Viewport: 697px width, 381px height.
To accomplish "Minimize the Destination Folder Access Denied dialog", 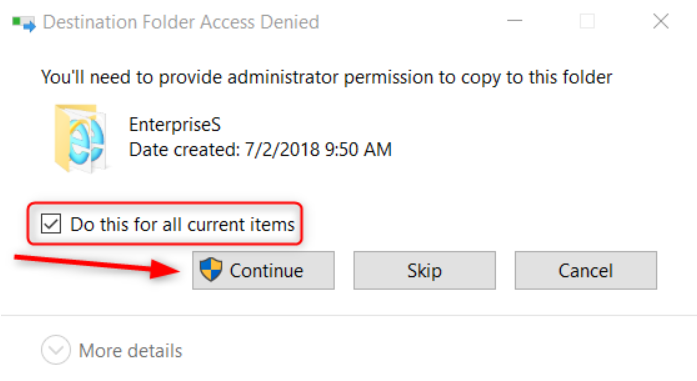I will point(515,21).
